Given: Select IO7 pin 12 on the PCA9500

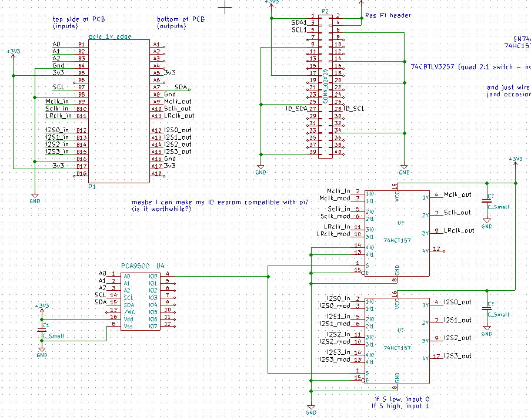Looking at the screenshot, I should pyautogui.click(x=167, y=325).
